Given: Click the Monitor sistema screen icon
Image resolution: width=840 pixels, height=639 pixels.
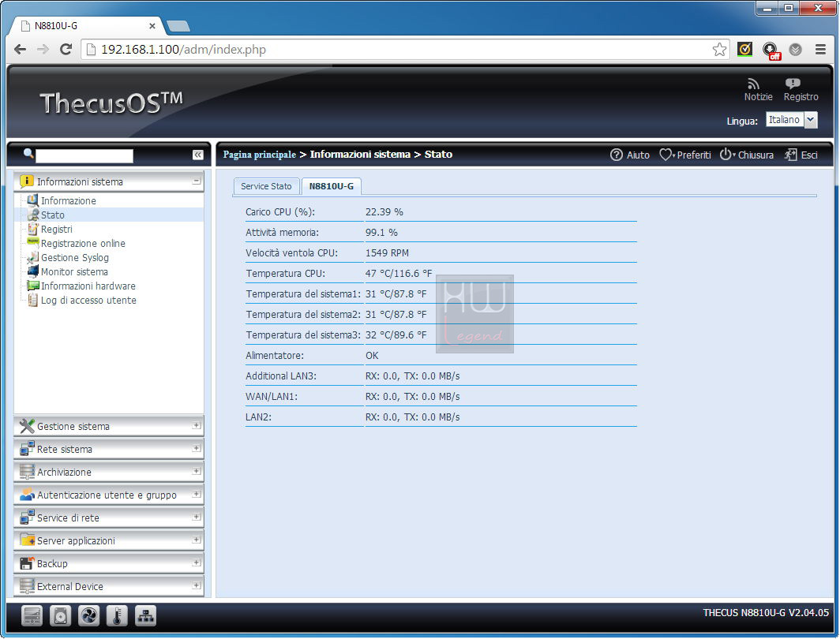Looking at the screenshot, I should click(33, 271).
